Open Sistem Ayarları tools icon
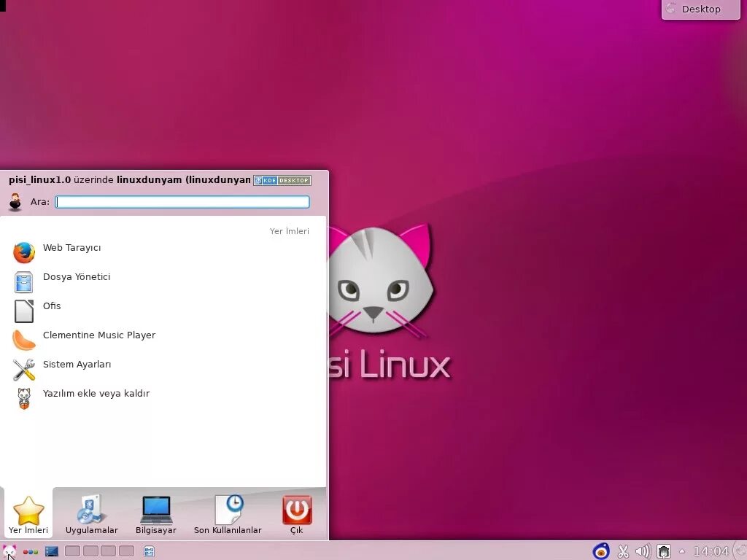This screenshot has width=747, height=560. pyautogui.click(x=24, y=370)
